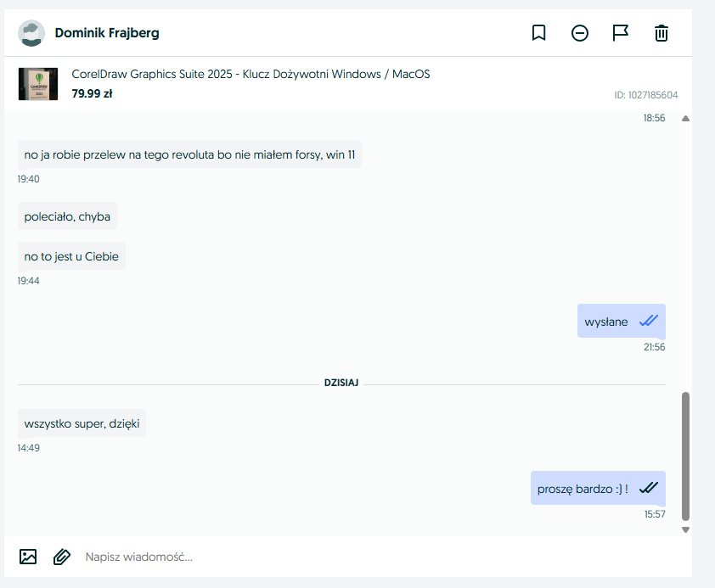
Task: Open the CorelDraw product thumbnail
Action: click(38, 84)
